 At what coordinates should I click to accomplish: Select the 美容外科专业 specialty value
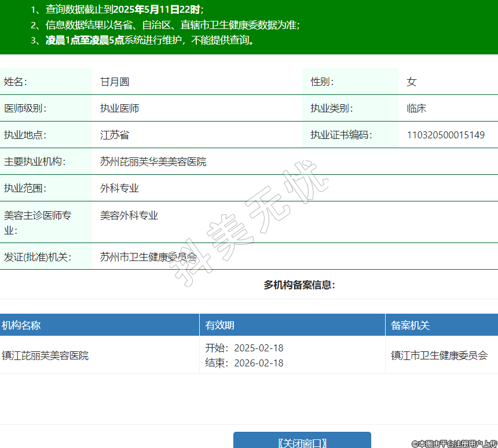pyautogui.click(x=129, y=215)
